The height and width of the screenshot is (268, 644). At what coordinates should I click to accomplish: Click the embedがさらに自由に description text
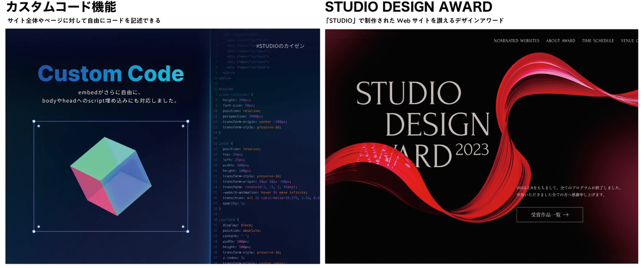coord(111,96)
